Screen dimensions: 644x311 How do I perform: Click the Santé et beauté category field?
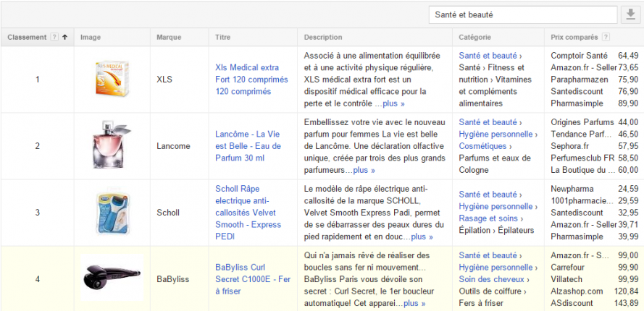point(523,14)
